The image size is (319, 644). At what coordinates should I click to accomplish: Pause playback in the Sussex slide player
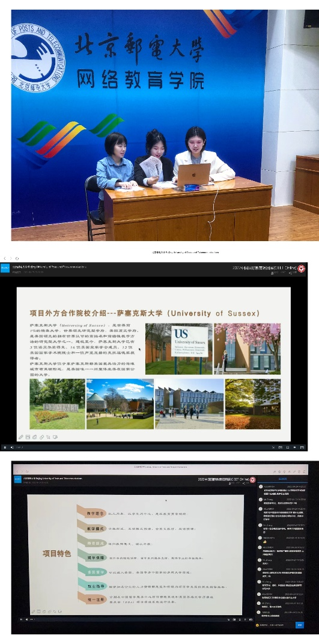[5, 447]
